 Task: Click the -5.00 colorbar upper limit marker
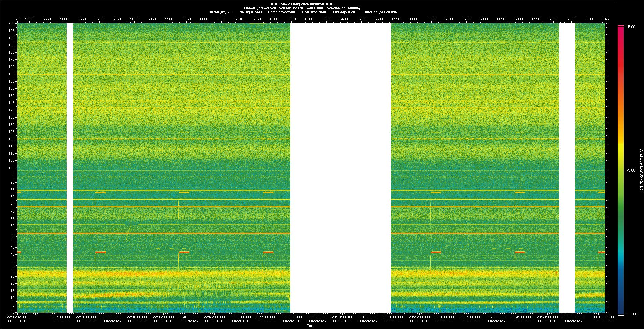click(x=631, y=27)
